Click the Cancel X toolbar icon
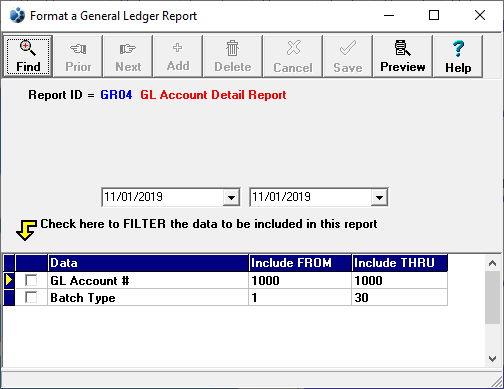Screen dimensions: 504x389 tap(293, 56)
